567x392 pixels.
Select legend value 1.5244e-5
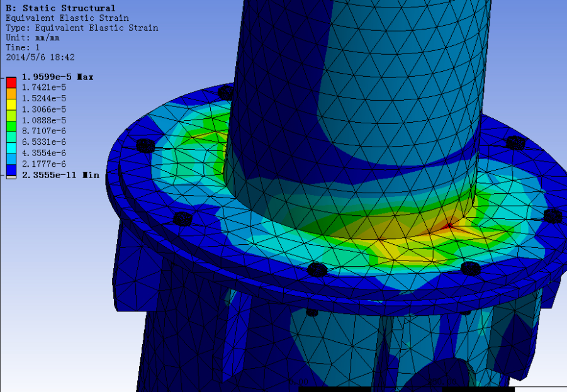point(44,98)
